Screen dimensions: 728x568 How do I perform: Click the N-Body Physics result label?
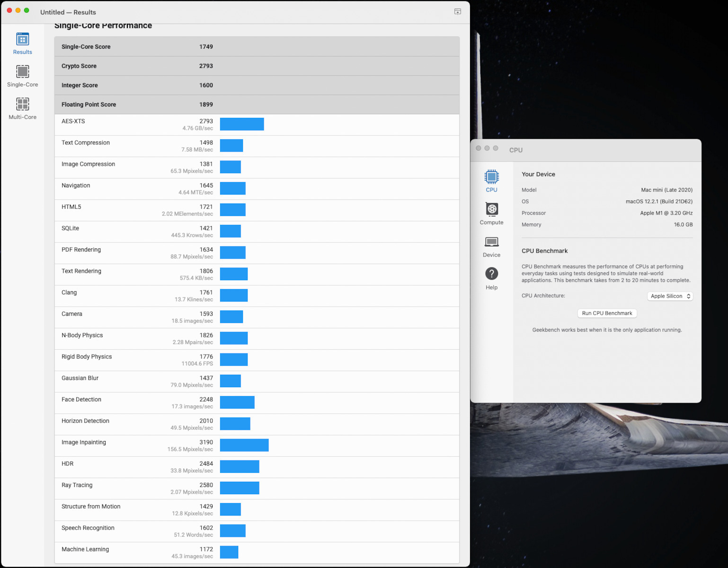tap(82, 335)
